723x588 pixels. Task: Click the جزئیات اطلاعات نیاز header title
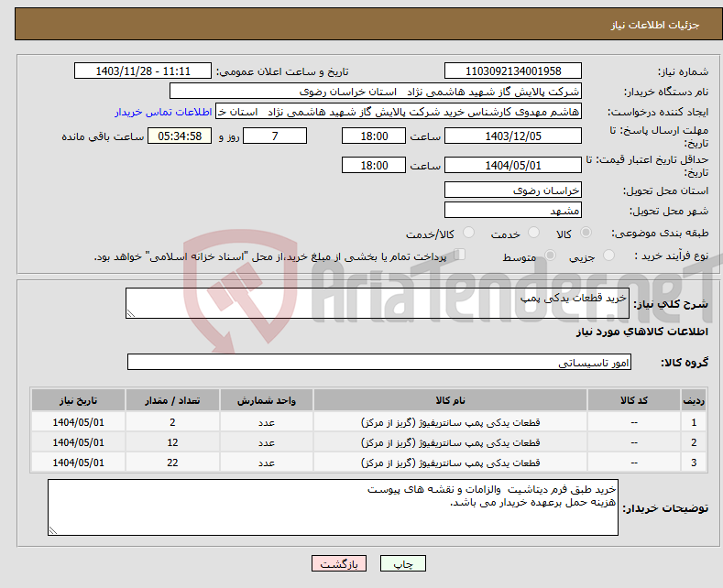coord(655,25)
